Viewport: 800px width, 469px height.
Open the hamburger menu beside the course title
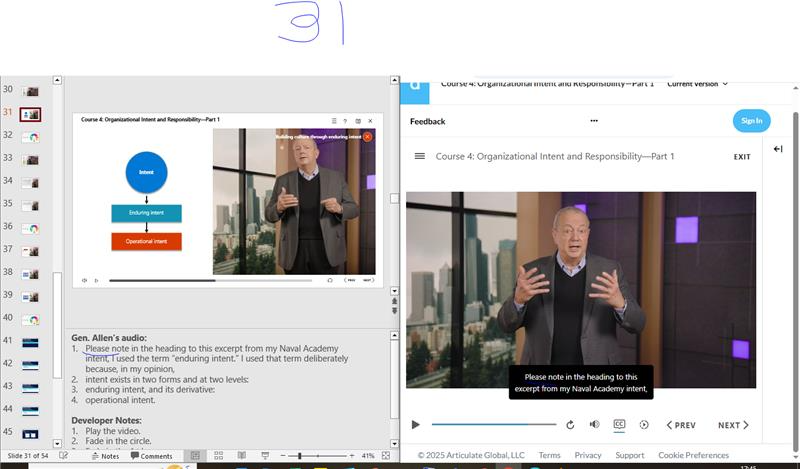pyautogui.click(x=419, y=156)
